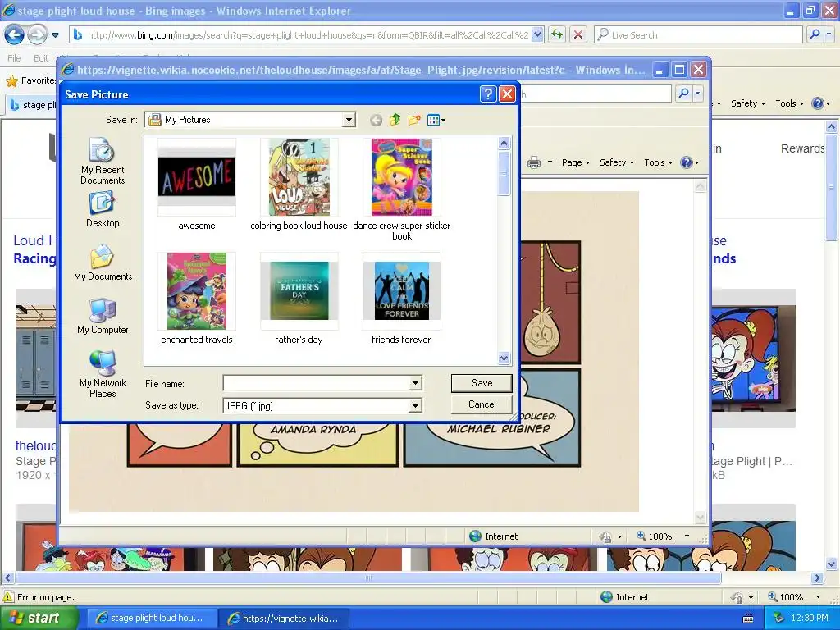Open the Views menu in Save dialog

pos(436,120)
